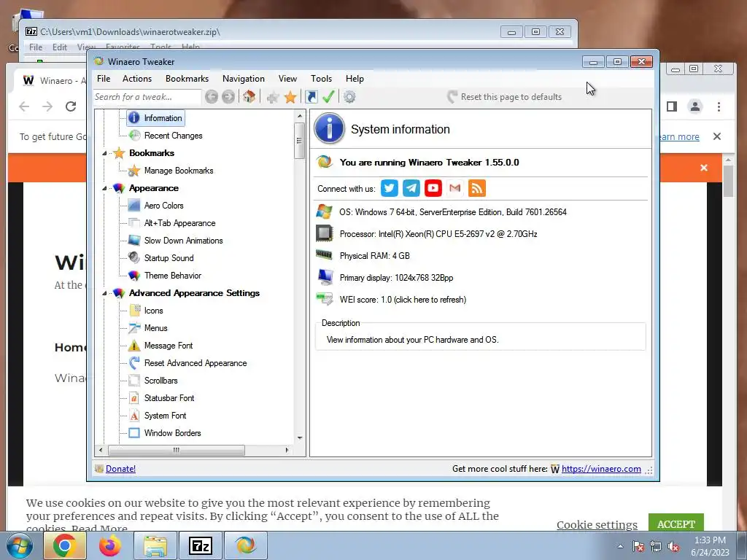
Task: Collapse the Advanced Appearance Settings group
Action: pyautogui.click(x=104, y=293)
